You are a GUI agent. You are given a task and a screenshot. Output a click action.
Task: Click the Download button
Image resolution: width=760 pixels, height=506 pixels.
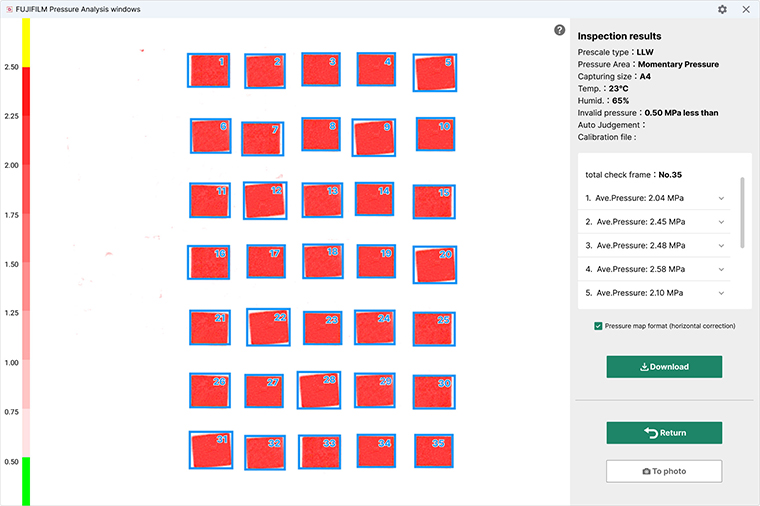664,367
